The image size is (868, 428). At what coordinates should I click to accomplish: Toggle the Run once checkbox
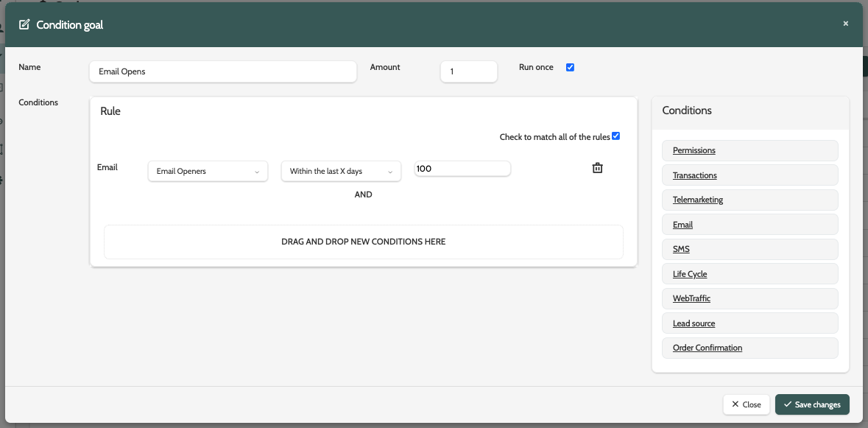[570, 68]
